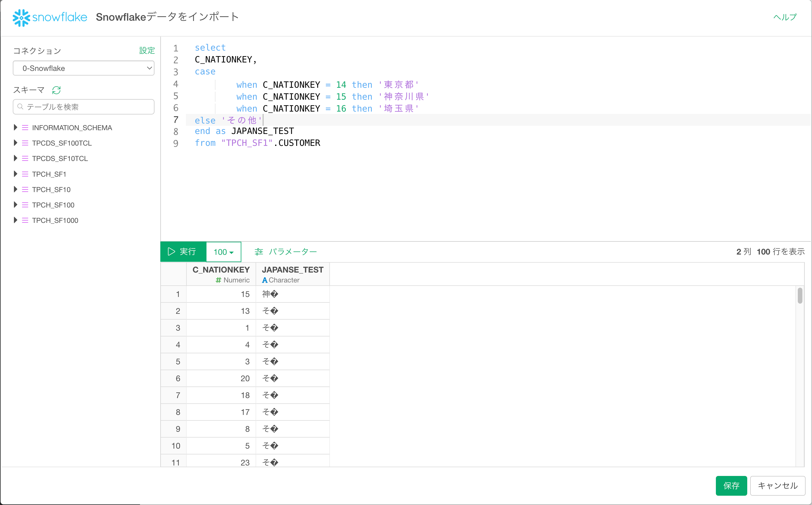The height and width of the screenshot is (505, 812).
Task: Open the ヘルプ link
Action: [x=785, y=17]
